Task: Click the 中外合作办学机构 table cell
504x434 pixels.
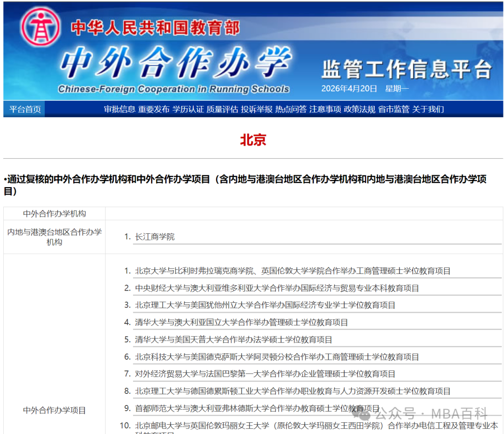Action: coord(54,214)
